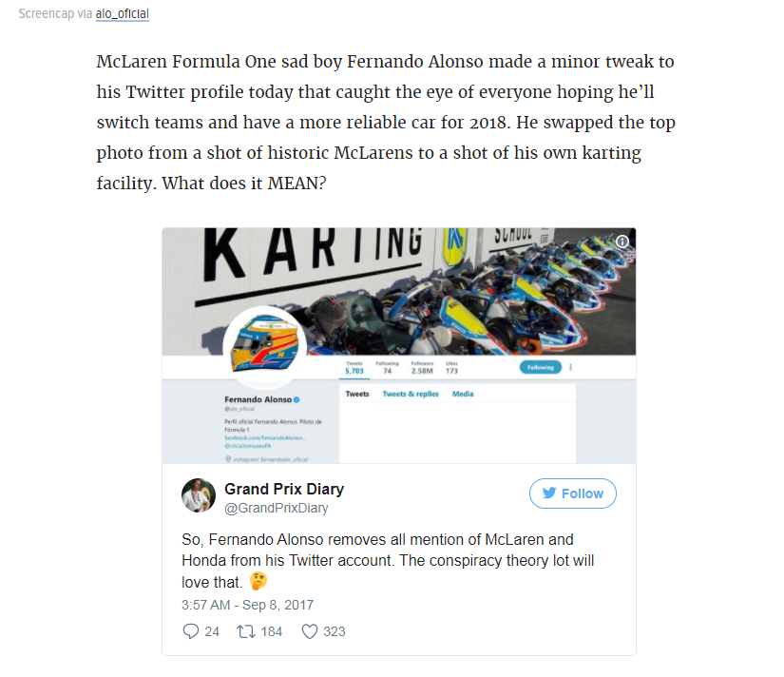Open the alo_oficial screencap source link

[123, 14]
